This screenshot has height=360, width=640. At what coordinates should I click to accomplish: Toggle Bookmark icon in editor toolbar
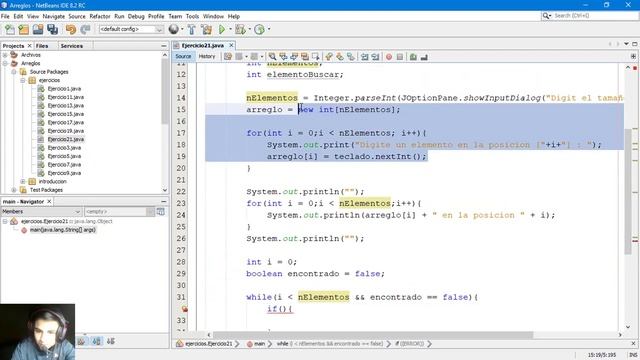[351, 57]
